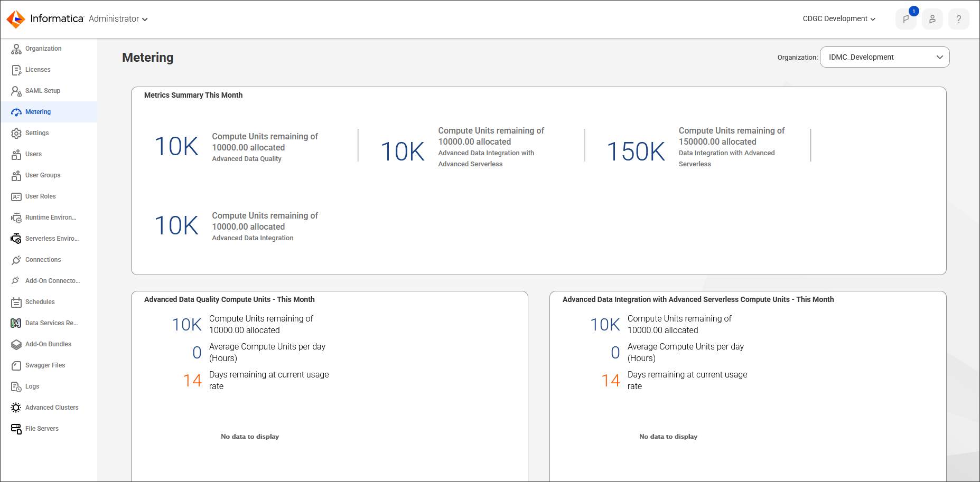
Task: Click the Users sidebar icon
Action: [x=16, y=154]
